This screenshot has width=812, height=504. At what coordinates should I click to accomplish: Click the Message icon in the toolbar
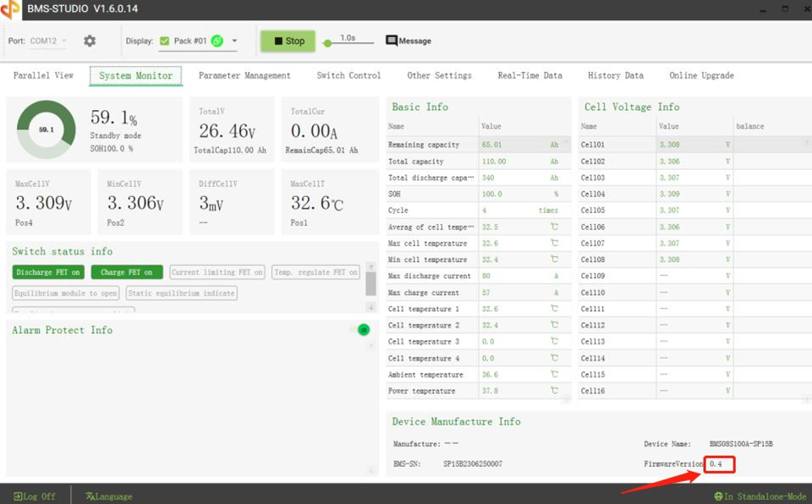[x=391, y=39]
